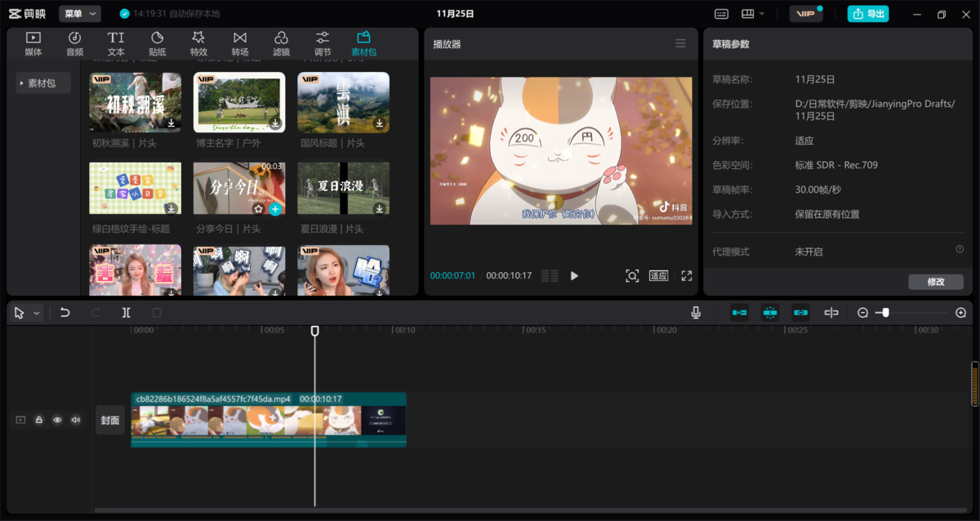The image size is (980, 521).
Task: Mute the main video track
Action: pos(76,420)
